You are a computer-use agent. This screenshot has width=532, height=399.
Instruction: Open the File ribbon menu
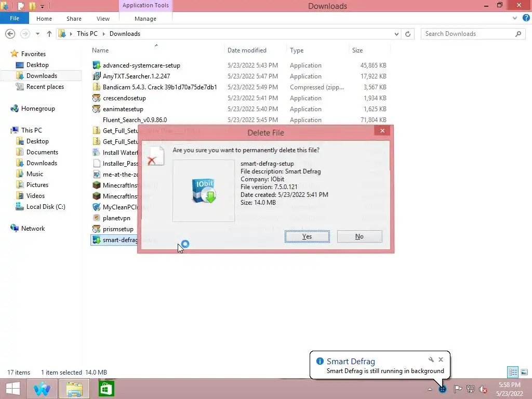(14, 18)
